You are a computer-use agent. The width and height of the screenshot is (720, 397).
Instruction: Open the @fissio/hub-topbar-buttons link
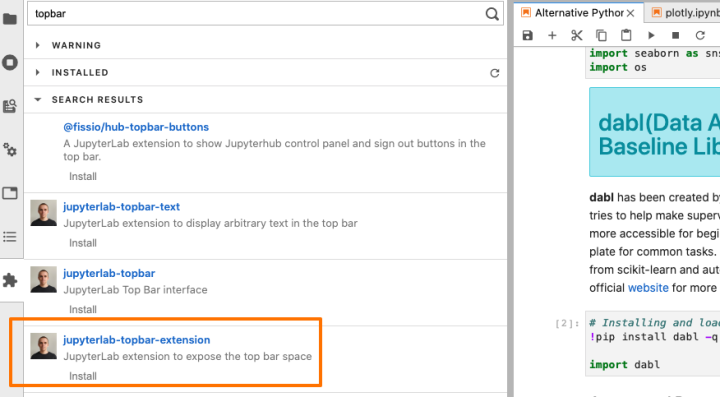(x=136, y=127)
